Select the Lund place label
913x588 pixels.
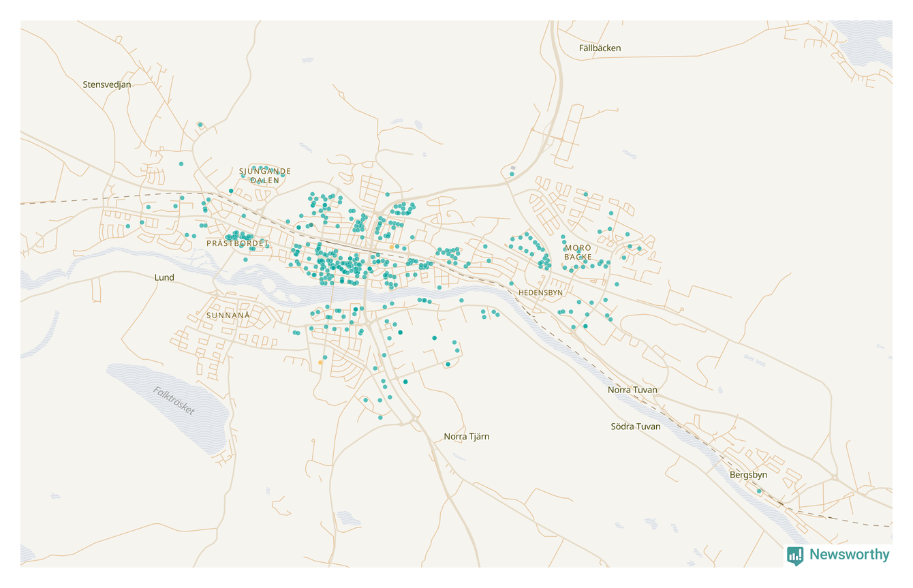point(164,277)
